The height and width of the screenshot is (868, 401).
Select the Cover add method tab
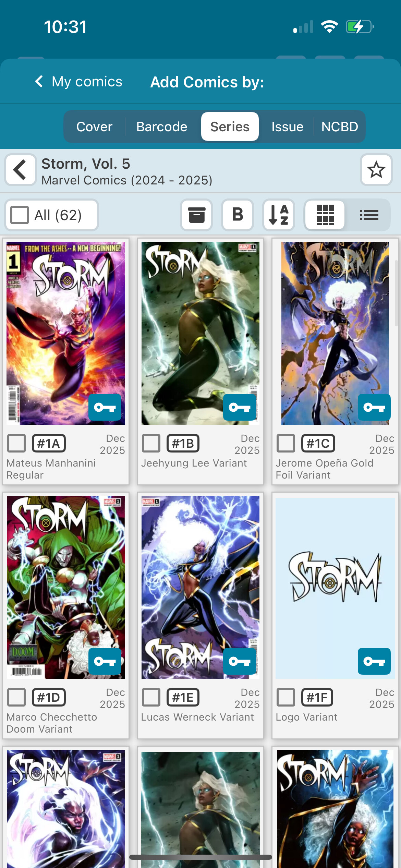pos(95,126)
